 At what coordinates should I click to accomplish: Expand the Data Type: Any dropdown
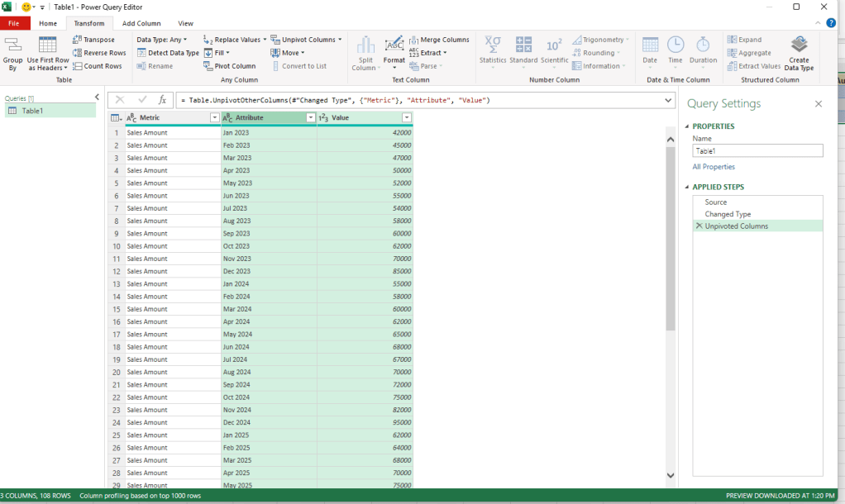(x=162, y=40)
